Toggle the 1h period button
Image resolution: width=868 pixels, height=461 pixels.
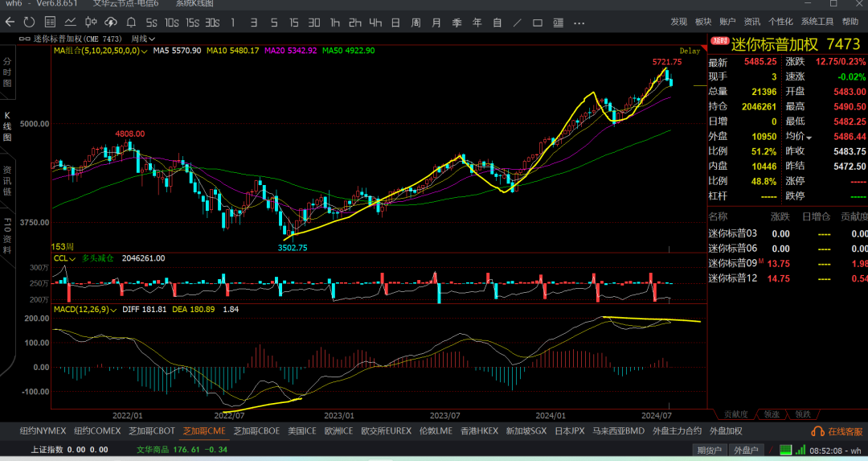335,23
